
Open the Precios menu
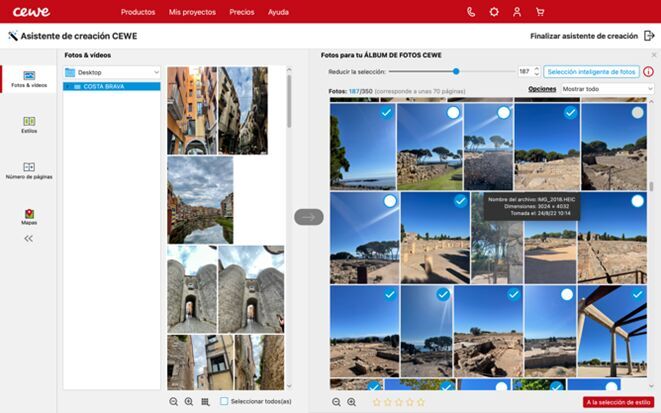pos(241,12)
